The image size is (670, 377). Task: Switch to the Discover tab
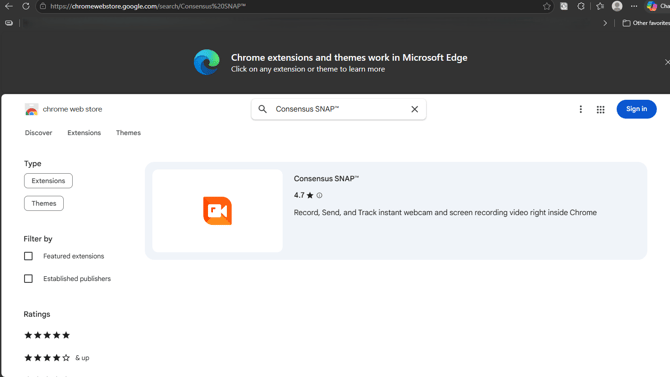pyautogui.click(x=38, y=133)
